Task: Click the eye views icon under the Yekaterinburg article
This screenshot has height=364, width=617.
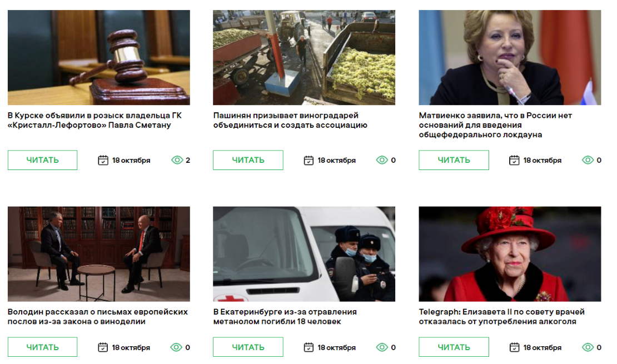Action: click(382, 347)
